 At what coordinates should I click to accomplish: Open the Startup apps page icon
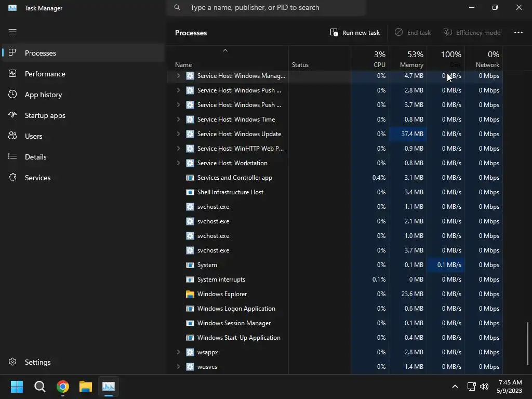pos(12,115)
